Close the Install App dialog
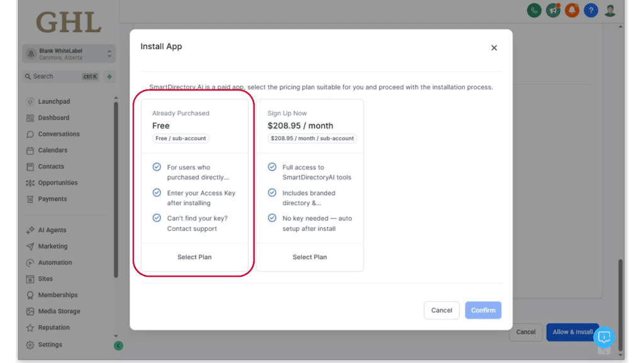 494,48
